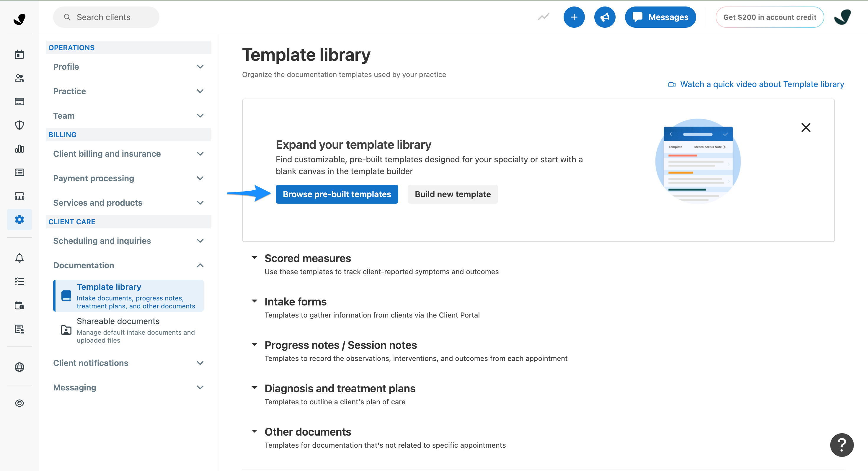Toggle Progress notes / Session notes triangle
Screen dimensions: 868x471
point(254,344)
